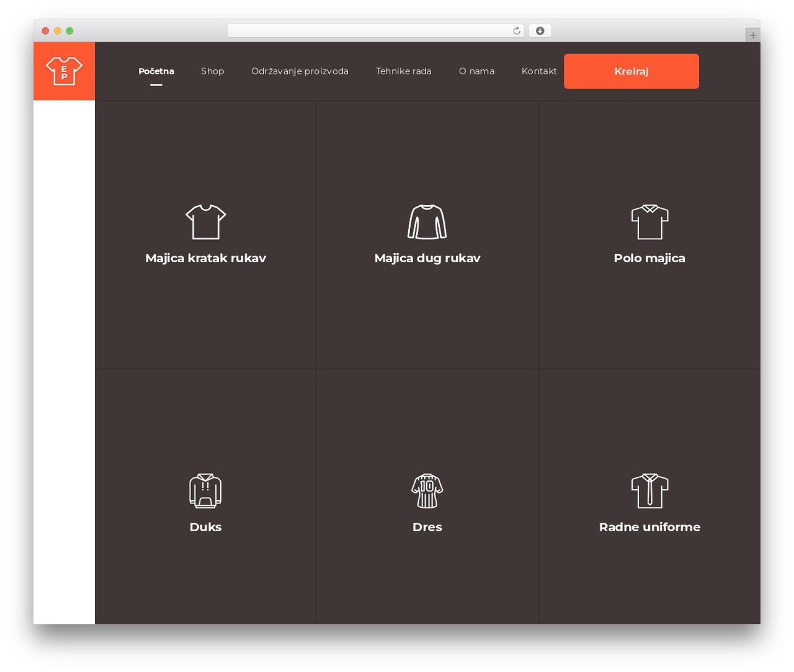Go to Početna menu item

coord(156,71)
